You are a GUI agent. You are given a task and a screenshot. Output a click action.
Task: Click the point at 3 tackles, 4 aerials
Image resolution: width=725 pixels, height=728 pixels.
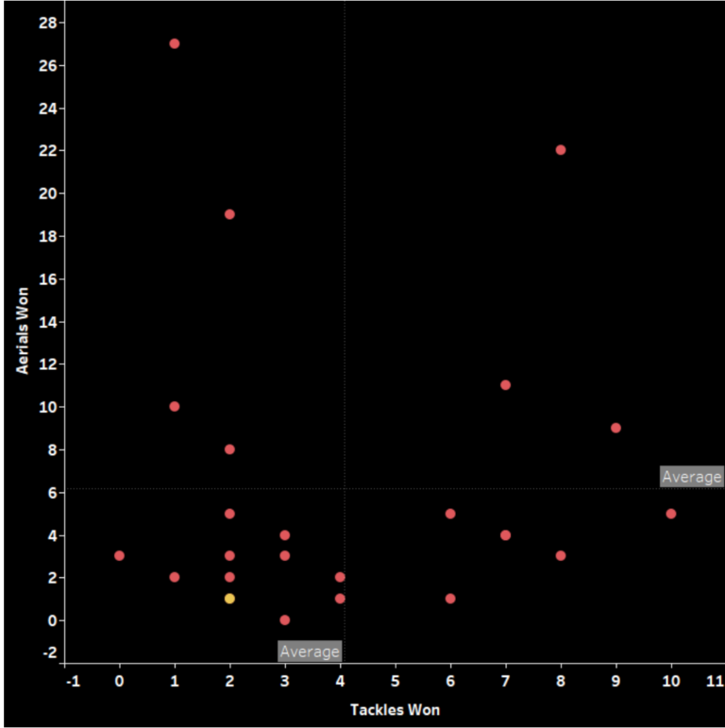click(x=285, y=535)
